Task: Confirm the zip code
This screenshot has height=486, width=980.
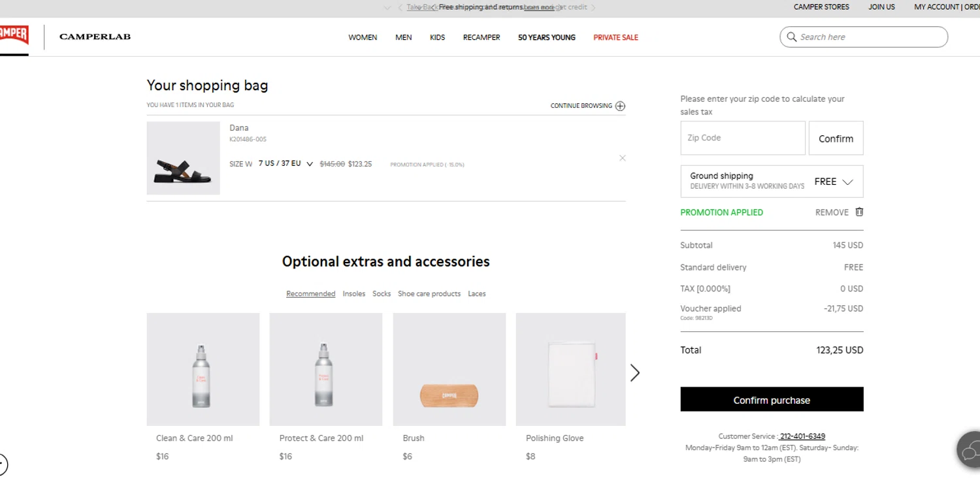Action: click(836, 138)
